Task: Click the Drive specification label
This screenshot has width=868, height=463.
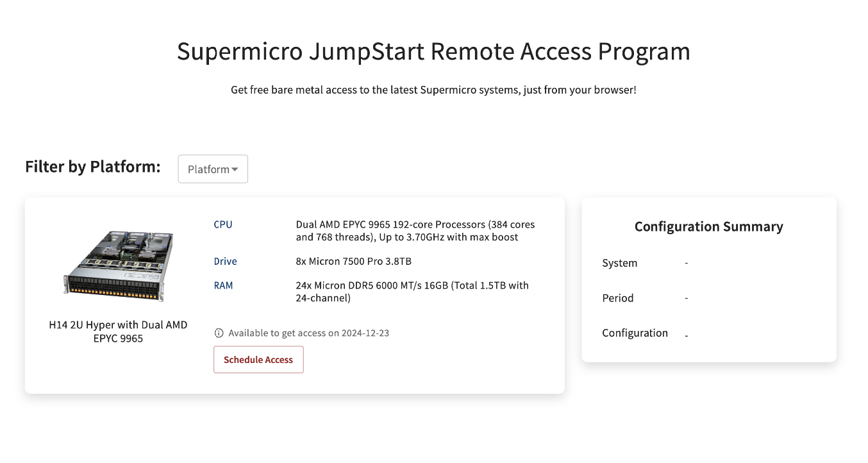Action: coord(226,262)
